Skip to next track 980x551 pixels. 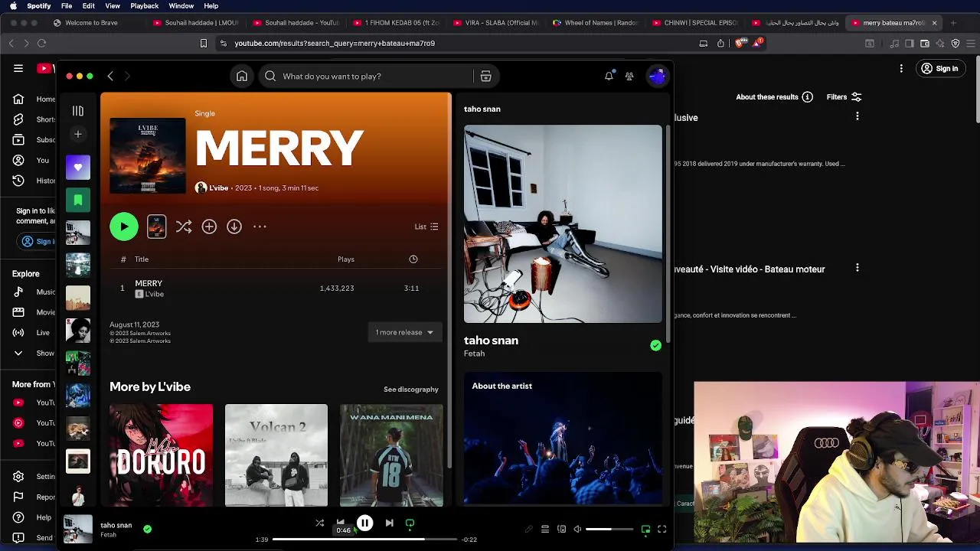pos(389,523)
